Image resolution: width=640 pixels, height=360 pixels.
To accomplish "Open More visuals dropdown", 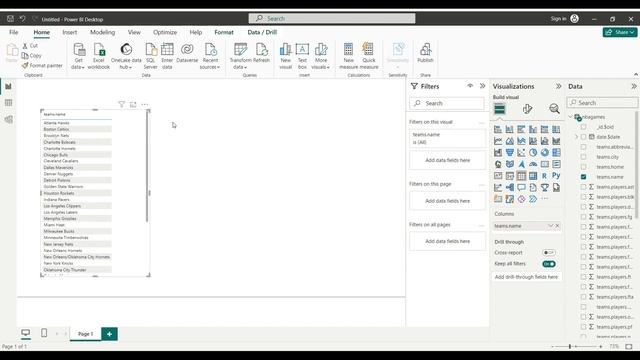I will pos(321,56).
